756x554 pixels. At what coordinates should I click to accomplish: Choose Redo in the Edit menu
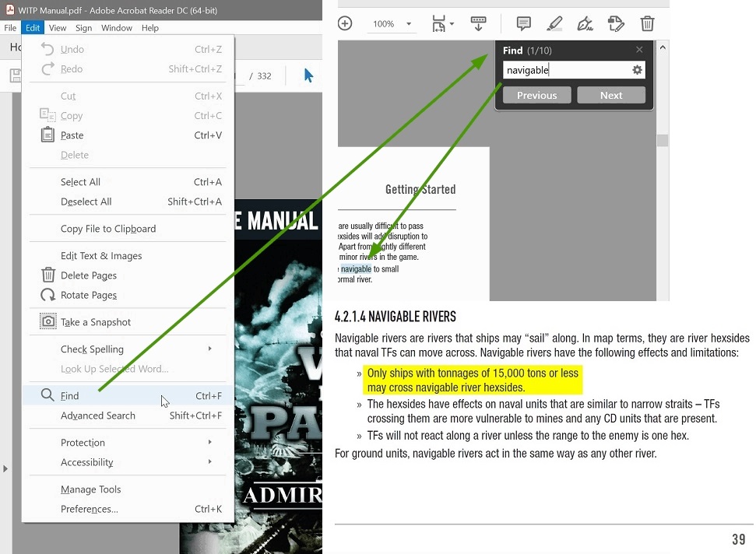coord(128,69)
